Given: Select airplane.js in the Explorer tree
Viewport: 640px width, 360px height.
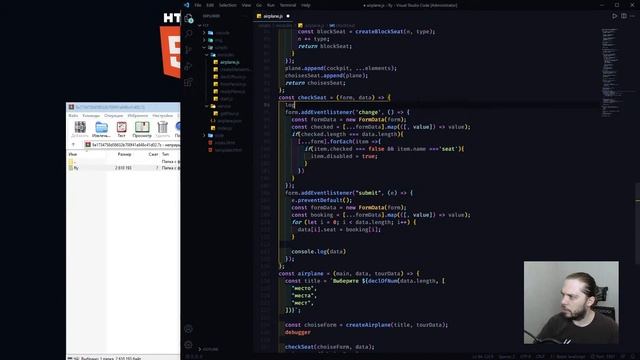Looking at the screenshot, I should (x=230, y=62).
